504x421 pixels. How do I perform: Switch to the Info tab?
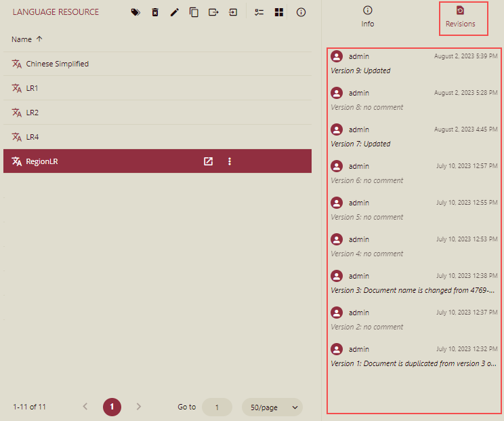pyautogui.click(x=368, y=17)
